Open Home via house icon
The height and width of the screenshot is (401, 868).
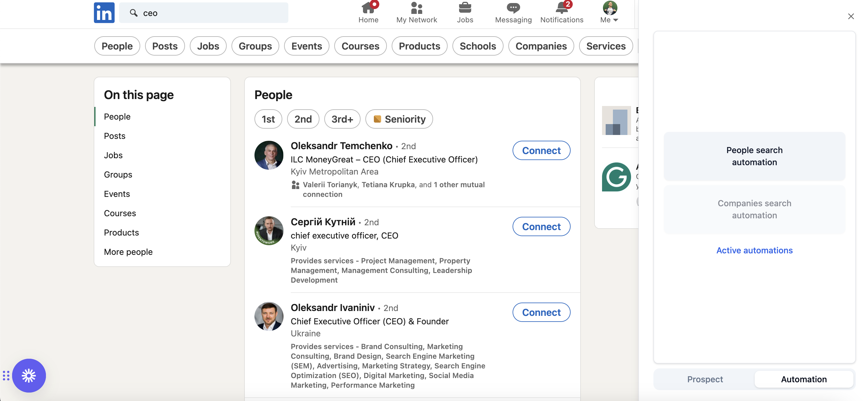tap(368, 8)
